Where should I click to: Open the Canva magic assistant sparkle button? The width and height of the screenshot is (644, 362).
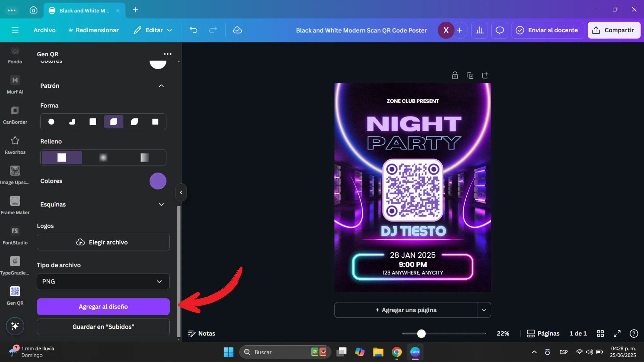15,326
